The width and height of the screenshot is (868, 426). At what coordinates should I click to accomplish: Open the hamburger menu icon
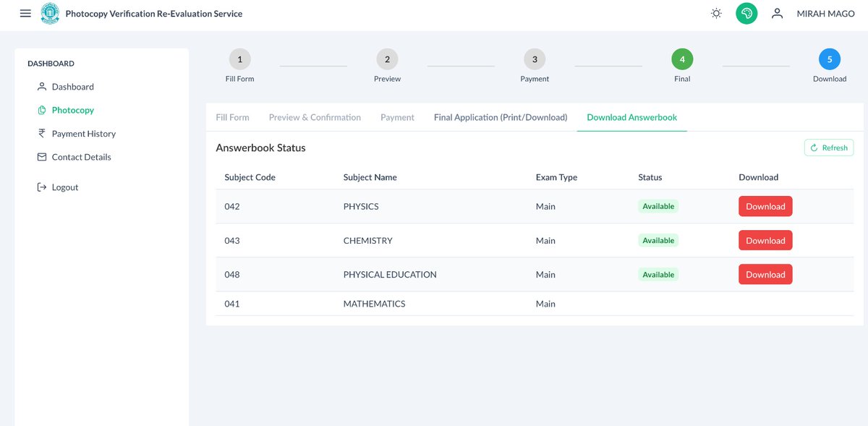tap(26, 13)
